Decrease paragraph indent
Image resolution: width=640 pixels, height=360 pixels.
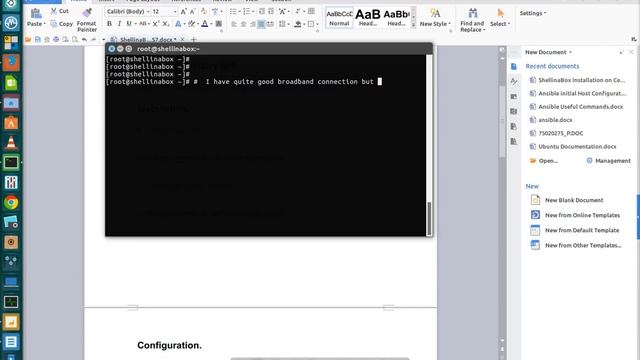tap(262, 11)
